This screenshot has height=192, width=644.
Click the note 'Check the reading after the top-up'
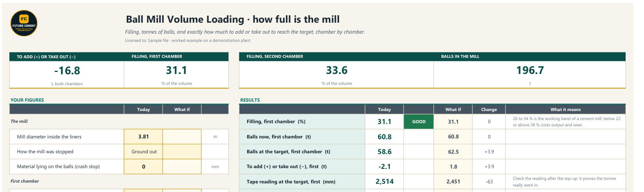(x=565, y=182)
